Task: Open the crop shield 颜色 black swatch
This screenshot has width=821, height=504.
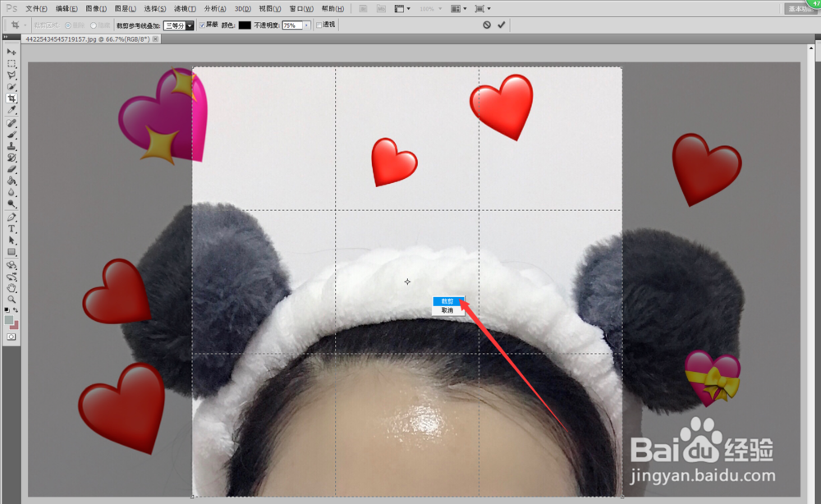Action: tap(245, 25)
